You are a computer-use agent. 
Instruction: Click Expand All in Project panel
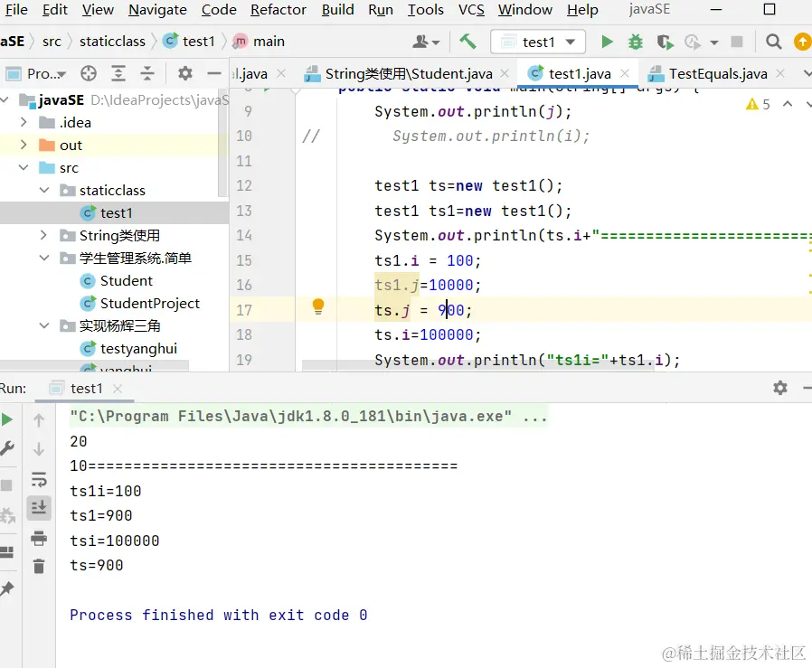118,73
